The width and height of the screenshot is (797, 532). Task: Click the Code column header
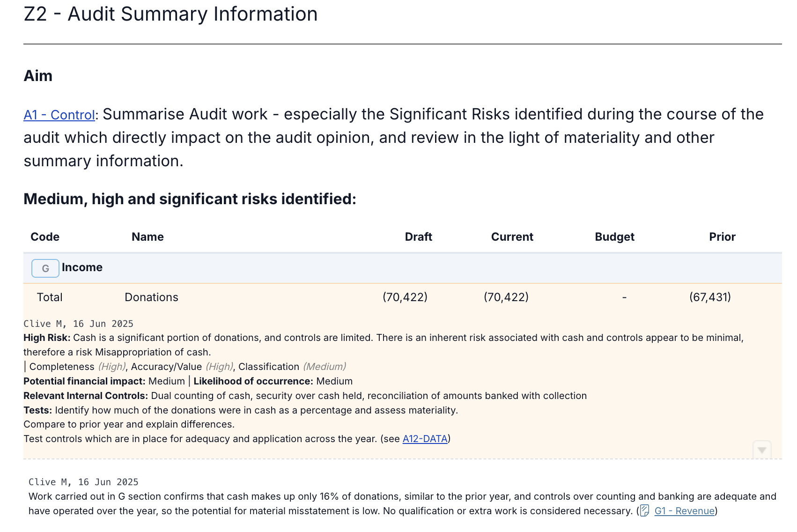[x=45, y=237]
